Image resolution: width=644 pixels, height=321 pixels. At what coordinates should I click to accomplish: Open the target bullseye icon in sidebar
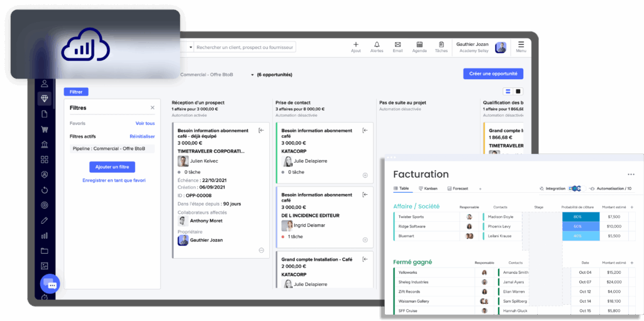45,205
